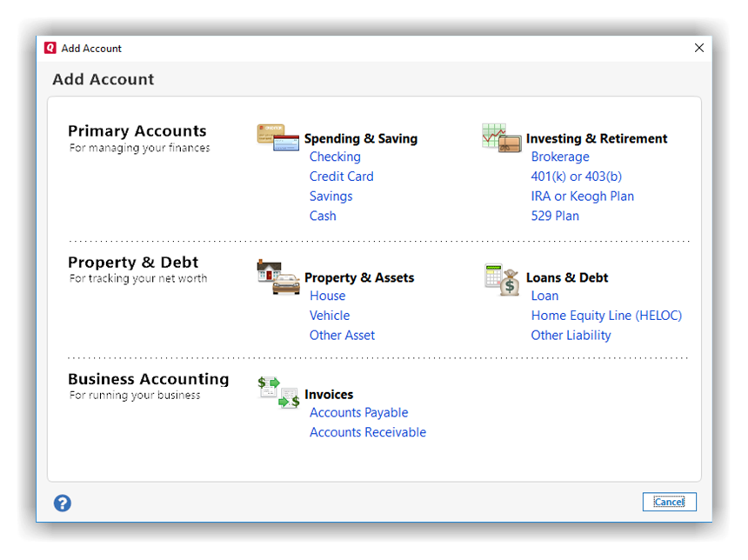Screen dimensions: 748x560
Task: Click the Quicken logo in title bar
Action: (50, 49)
